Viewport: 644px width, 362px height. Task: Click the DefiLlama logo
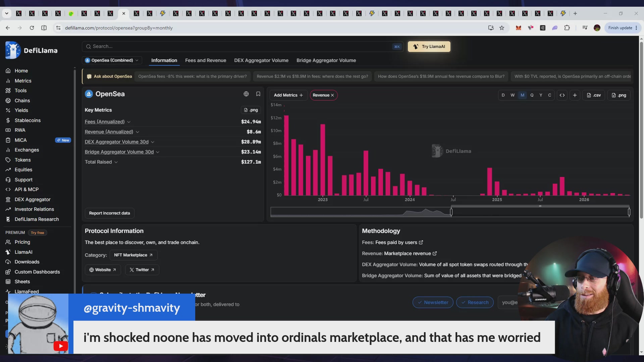tap(32, 50)
